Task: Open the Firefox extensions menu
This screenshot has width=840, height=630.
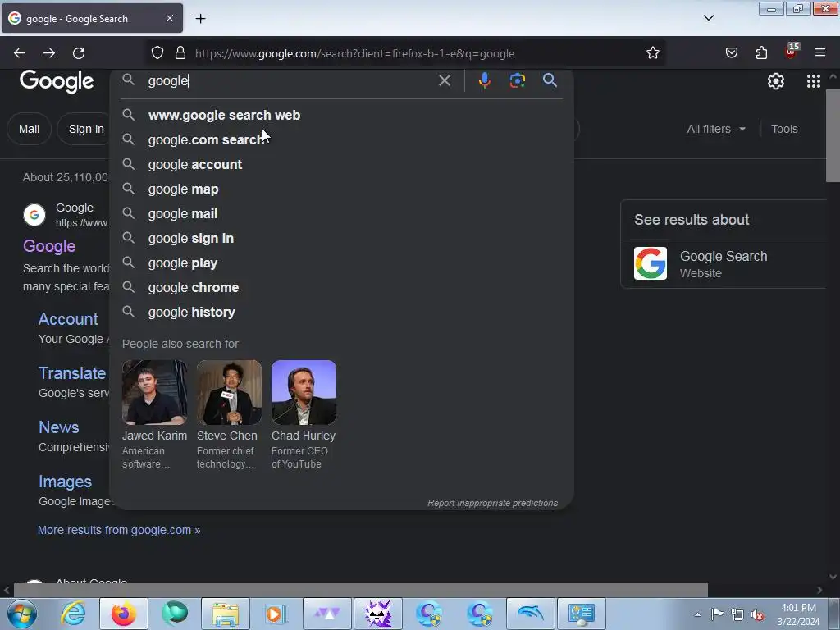Action: [761, 53]
